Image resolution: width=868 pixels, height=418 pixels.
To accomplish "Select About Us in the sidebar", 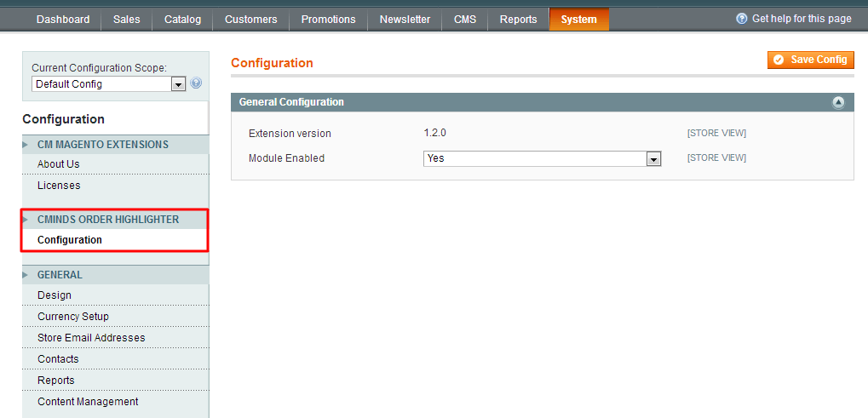I will pos(59,164).
